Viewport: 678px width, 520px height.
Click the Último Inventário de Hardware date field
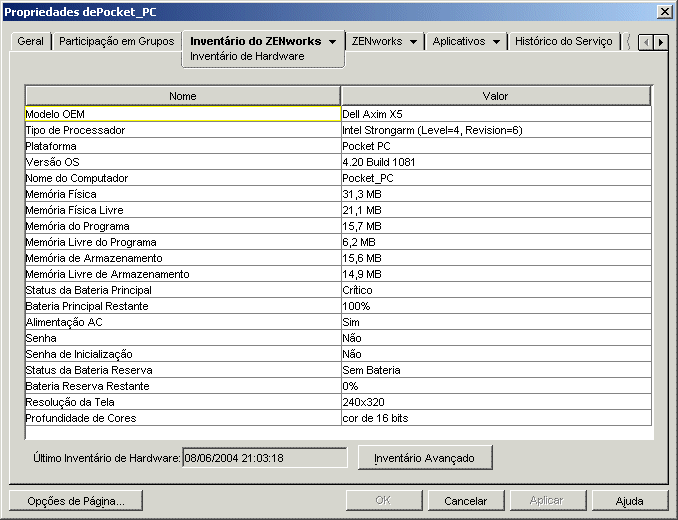[265, 458]
